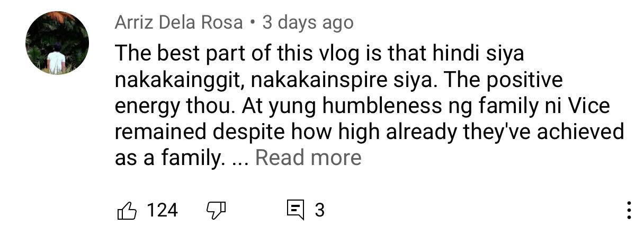Click the '3 days ago' timestamp
Viewport: 644px width, 251px height.
308,23
